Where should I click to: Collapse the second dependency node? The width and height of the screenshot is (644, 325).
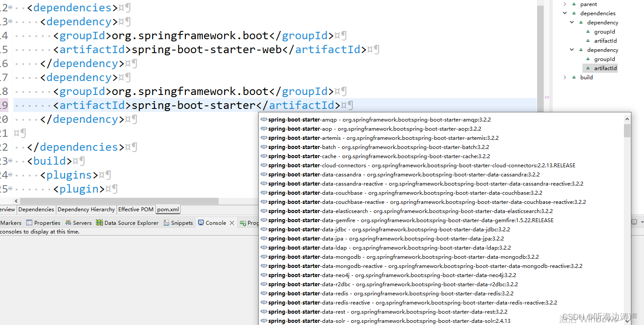(x=572, y=50)
